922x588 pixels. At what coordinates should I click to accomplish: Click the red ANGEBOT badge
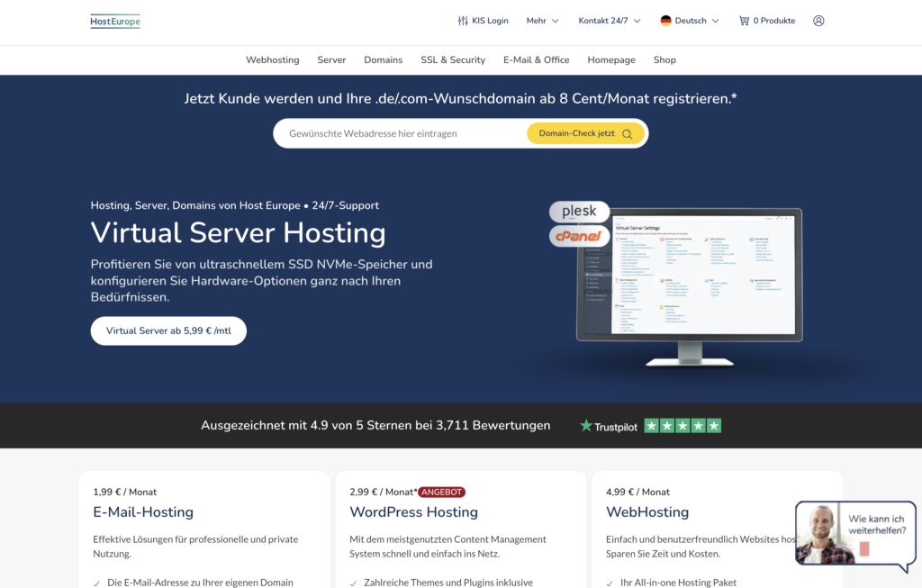(441, 492)
